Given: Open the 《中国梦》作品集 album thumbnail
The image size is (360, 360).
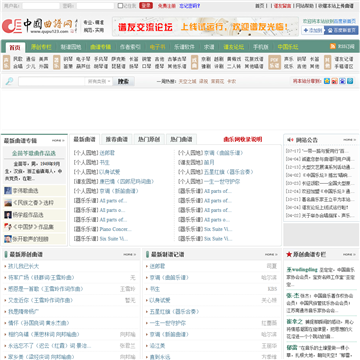Looking at the screenshot, I should 8,227.
